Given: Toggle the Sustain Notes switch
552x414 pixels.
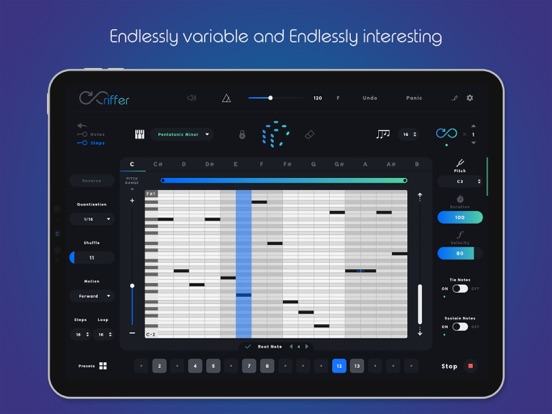Looking at the screenshot, I should tap(460, 327).
